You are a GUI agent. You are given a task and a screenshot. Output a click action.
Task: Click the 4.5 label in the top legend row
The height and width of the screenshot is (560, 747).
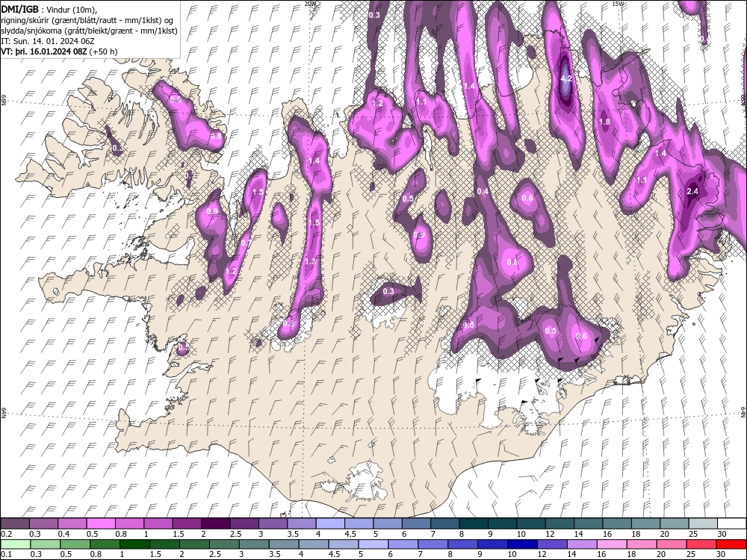coord(350,535)
